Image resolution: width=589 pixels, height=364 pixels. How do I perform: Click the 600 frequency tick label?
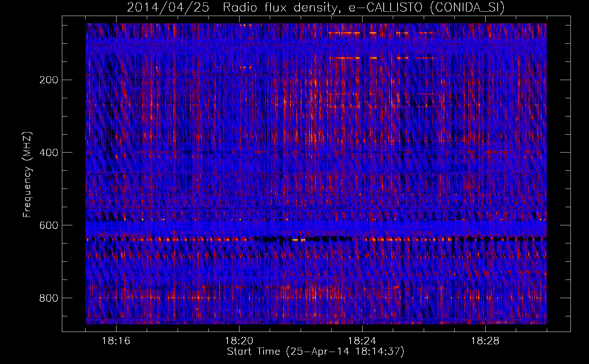tap(49, 225)
